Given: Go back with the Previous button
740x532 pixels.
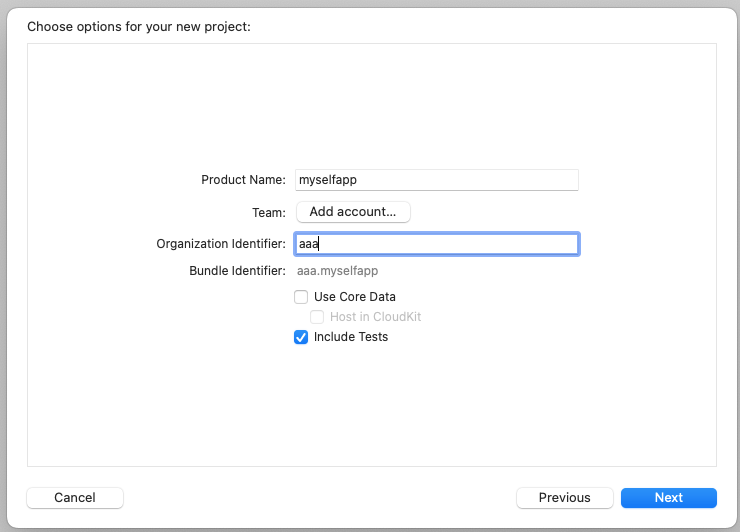Looking at the screenshot, I should coord(565,498).
